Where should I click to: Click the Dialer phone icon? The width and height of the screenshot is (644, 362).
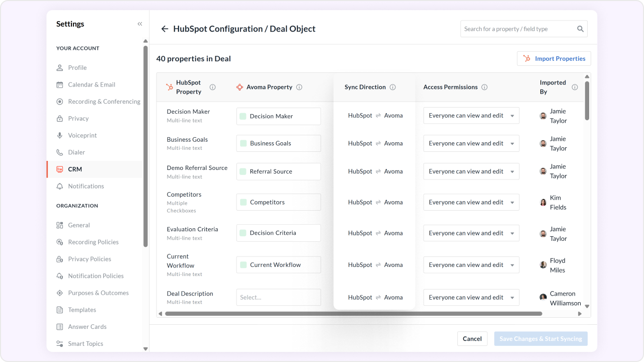pyautogui.click(x=60, y=152)
